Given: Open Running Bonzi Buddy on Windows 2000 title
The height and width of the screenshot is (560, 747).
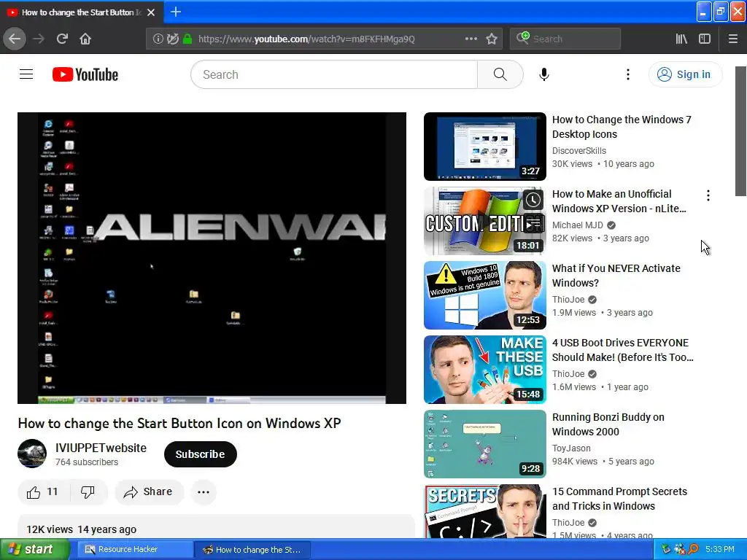Looking at the screenshot, I should (608, 424).
